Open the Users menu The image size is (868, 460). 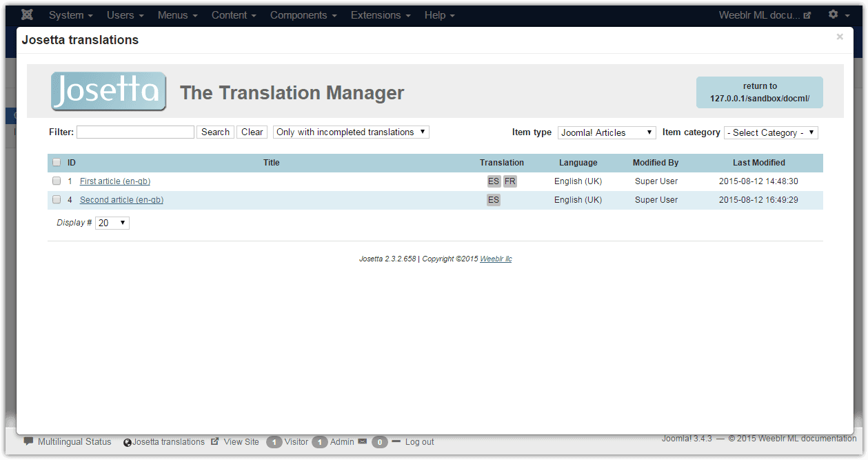[125, 14]
